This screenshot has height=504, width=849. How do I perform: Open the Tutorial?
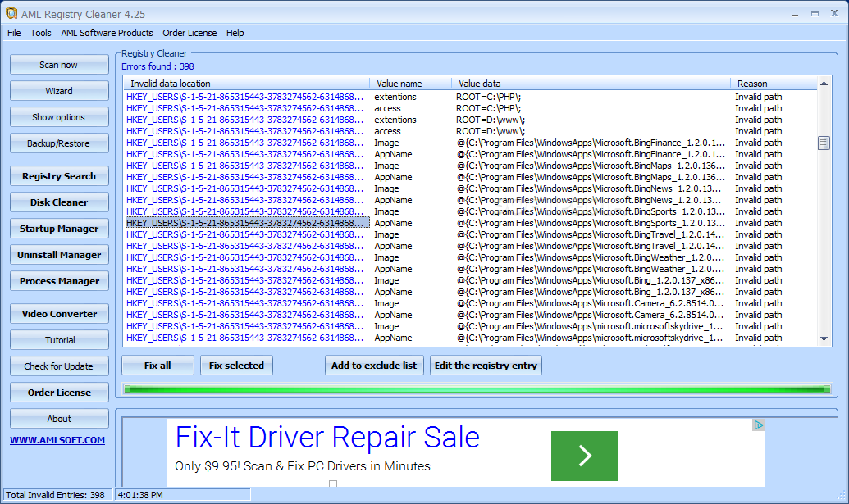[x=59, y=340]
